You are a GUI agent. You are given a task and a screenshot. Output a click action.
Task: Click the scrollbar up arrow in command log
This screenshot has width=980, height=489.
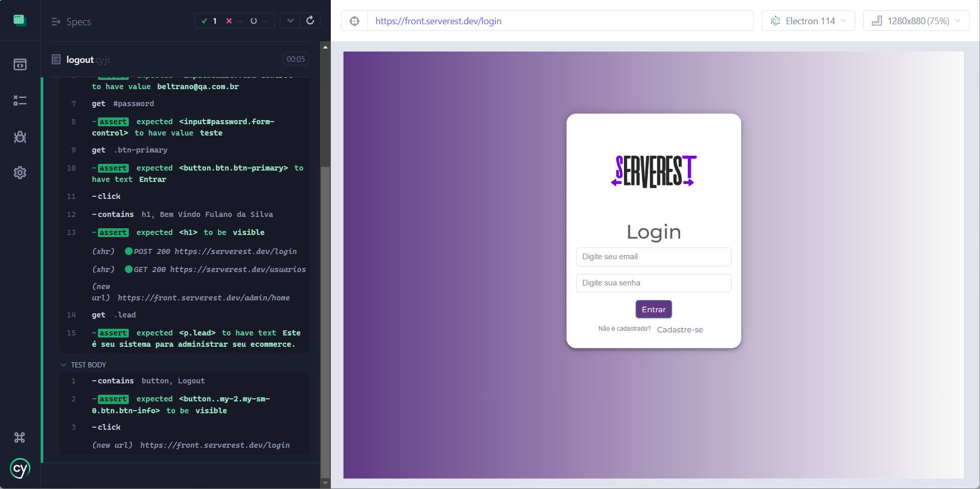click(325, 47)
